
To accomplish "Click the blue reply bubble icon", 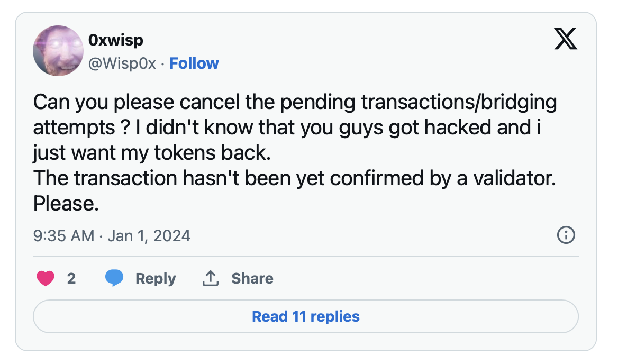I will 114,278.
